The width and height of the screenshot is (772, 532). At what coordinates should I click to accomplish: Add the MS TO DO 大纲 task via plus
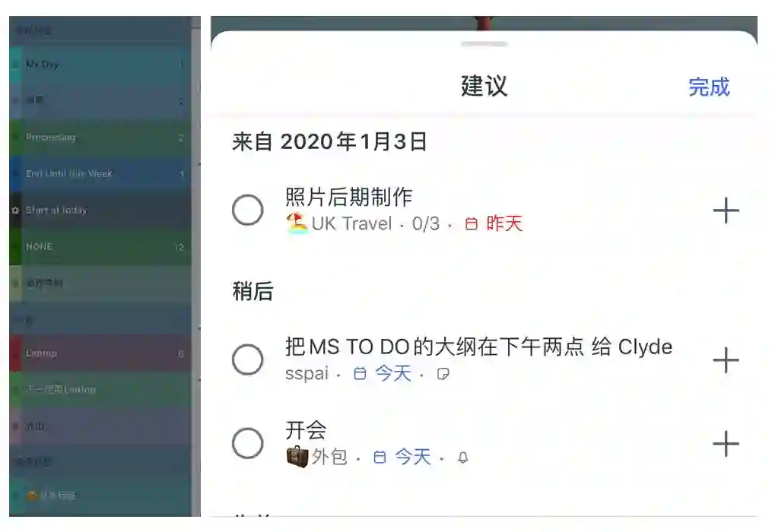tap(726, 360)
